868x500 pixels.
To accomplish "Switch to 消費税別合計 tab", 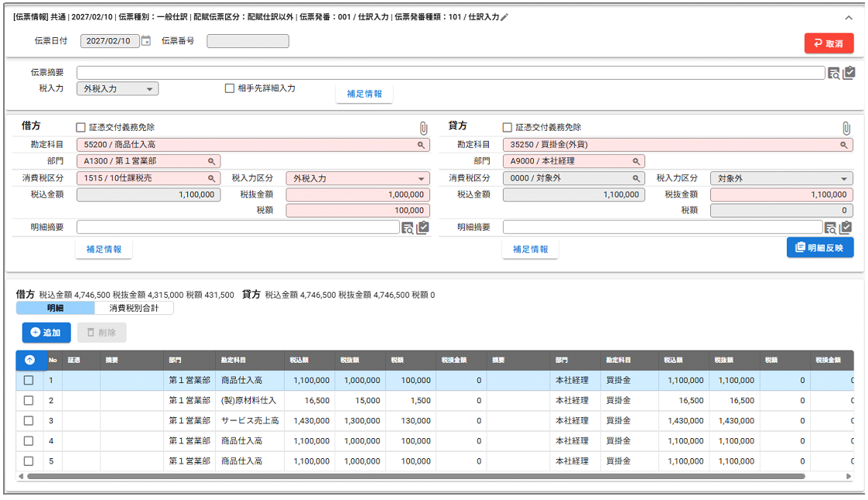I will (134, 308).
